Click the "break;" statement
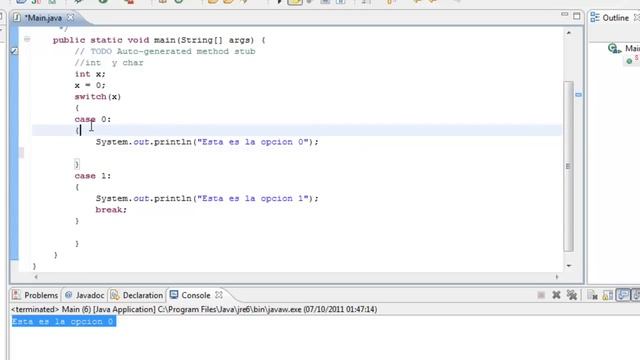640x360 pixels. click(111, 210)
